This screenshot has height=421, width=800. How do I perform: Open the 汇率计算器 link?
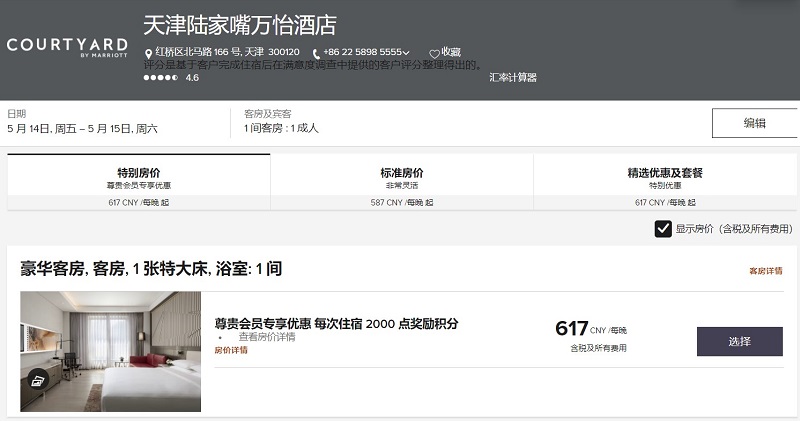coord(513,78)
